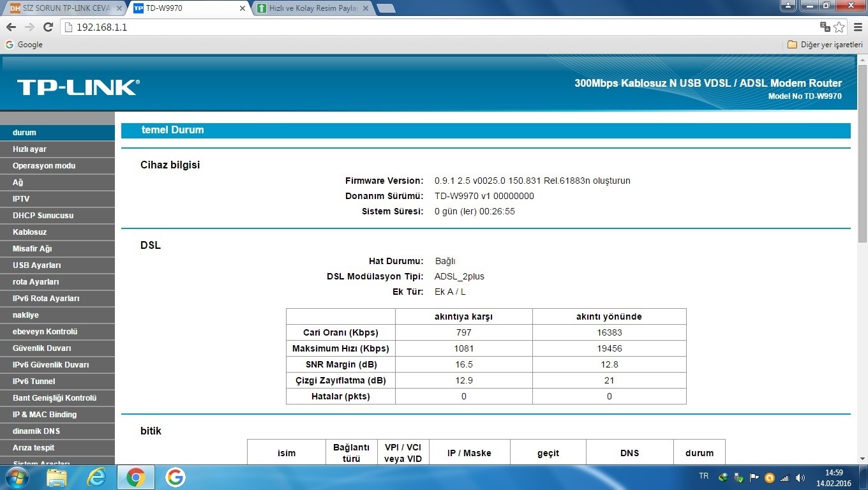Click the translate page icon in address bar
The image size is (868, 490).
[x=825, y=27]
